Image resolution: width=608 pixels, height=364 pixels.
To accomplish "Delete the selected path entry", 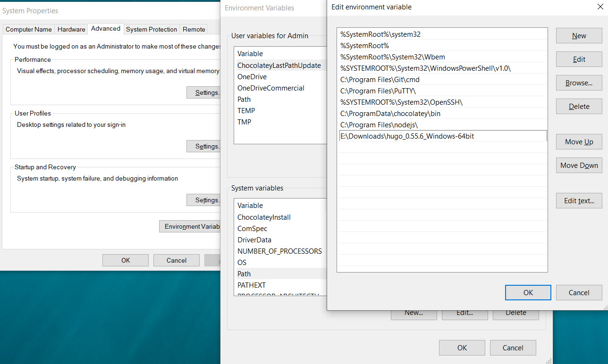I will pos(579,107).
